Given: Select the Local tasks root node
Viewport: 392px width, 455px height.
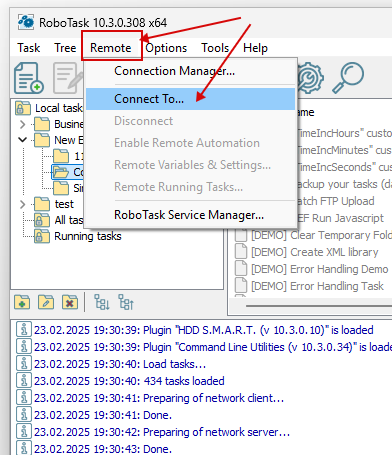Looking at the screenshot, I should pyautogui.click(x=59, y=108).
